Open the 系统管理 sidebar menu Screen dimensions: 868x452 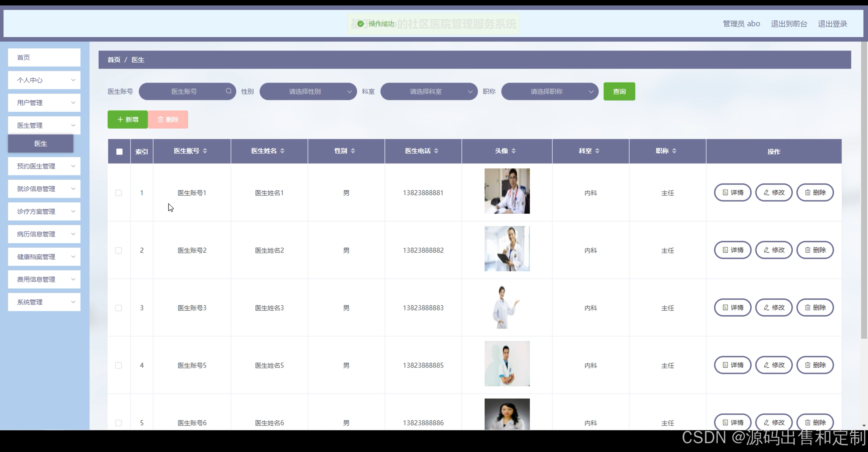pos(44,302)
